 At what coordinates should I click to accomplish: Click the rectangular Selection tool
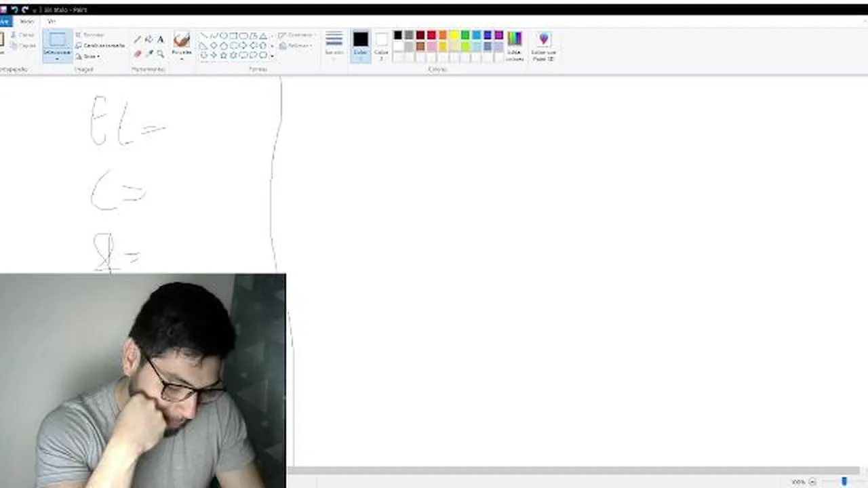[58, 40]
